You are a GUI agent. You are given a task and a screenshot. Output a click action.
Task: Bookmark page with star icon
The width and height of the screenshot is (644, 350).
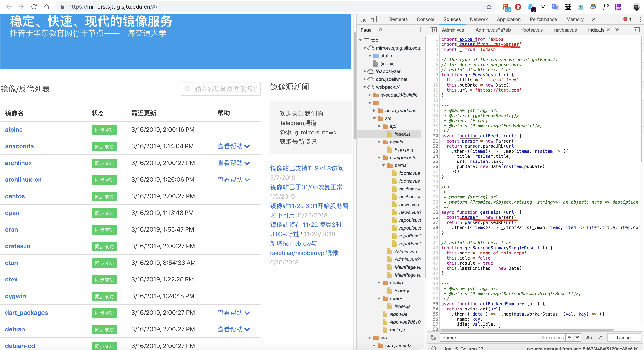pos(489,7)
